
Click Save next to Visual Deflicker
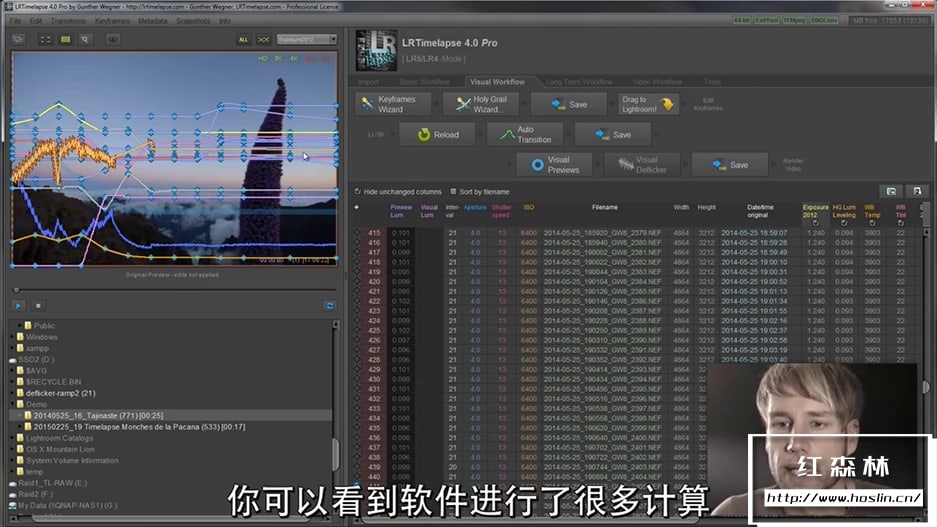coord(730,164)
